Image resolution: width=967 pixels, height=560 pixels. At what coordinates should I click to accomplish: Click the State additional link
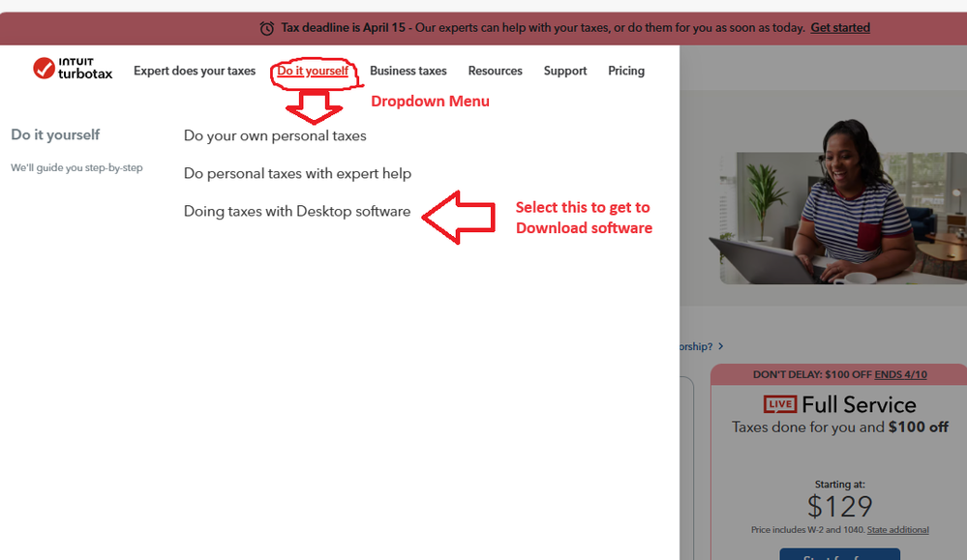point(897,530)
